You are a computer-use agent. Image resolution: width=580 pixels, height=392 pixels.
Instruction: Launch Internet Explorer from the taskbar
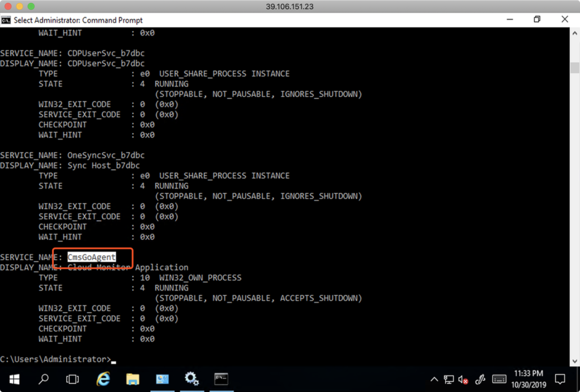[x=103, y=378]
